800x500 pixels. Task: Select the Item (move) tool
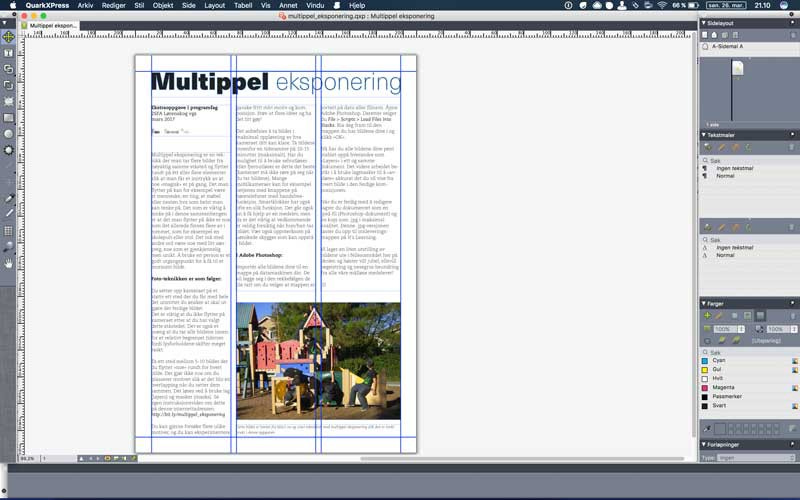click(8, 37)
